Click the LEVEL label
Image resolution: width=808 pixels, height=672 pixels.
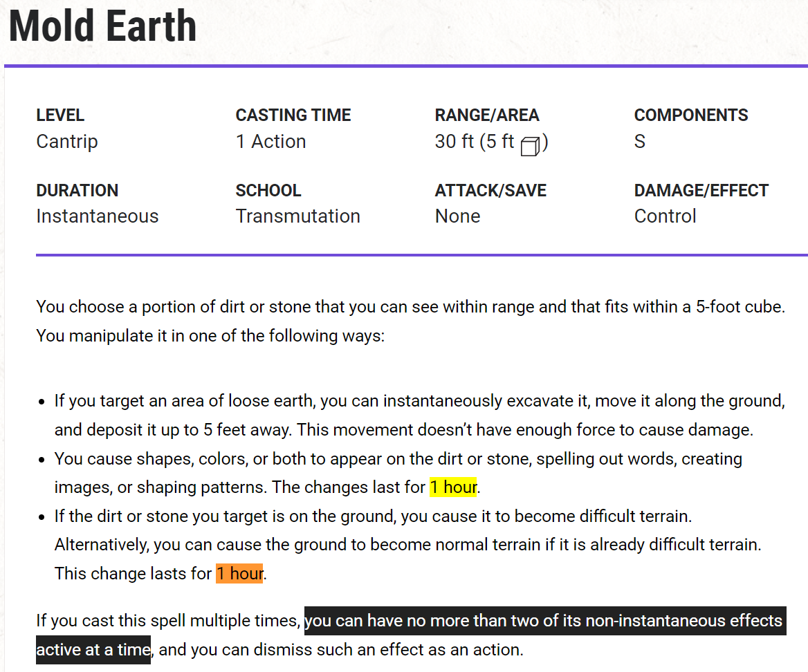tap(60, 115)
